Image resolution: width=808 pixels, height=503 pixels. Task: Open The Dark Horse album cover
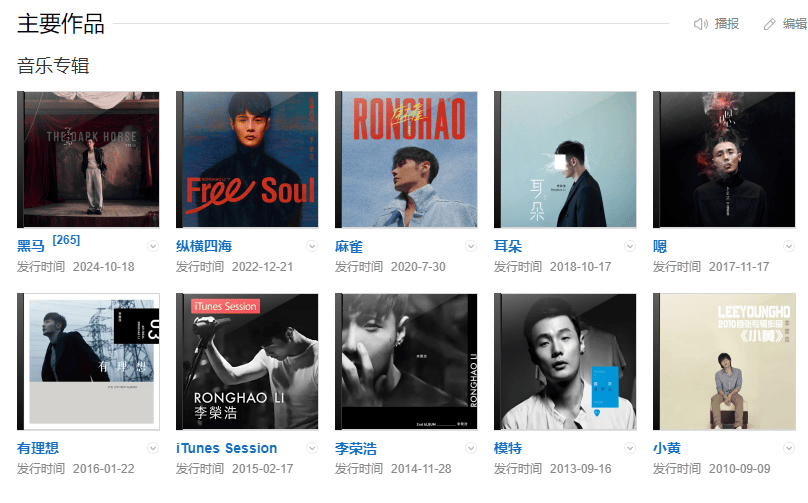pos(88,160)
